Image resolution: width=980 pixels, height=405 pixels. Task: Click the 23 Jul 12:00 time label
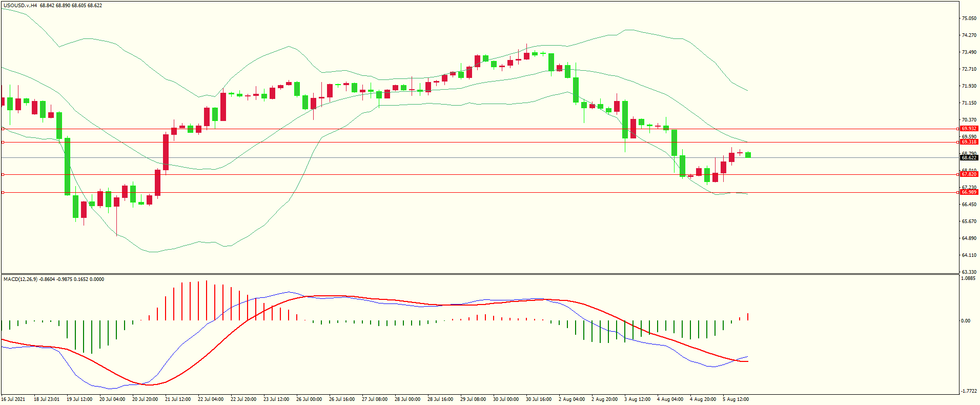pos(276,399)
